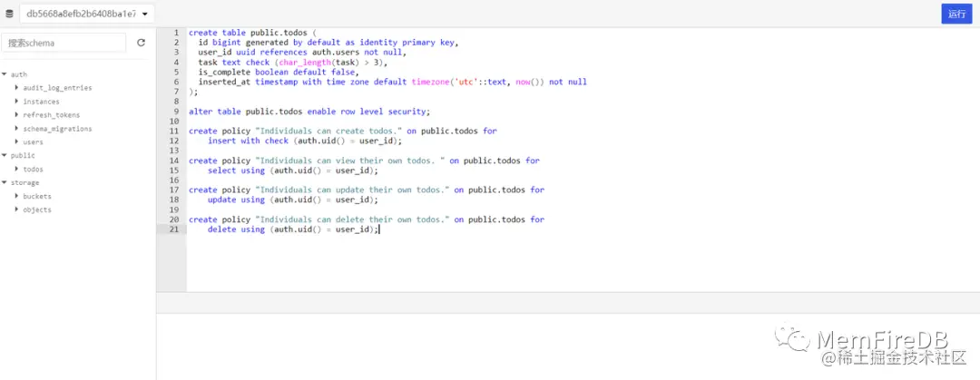Expand the refresh_tokens table arrow
The image size is (980, 380).
[17, 114]
